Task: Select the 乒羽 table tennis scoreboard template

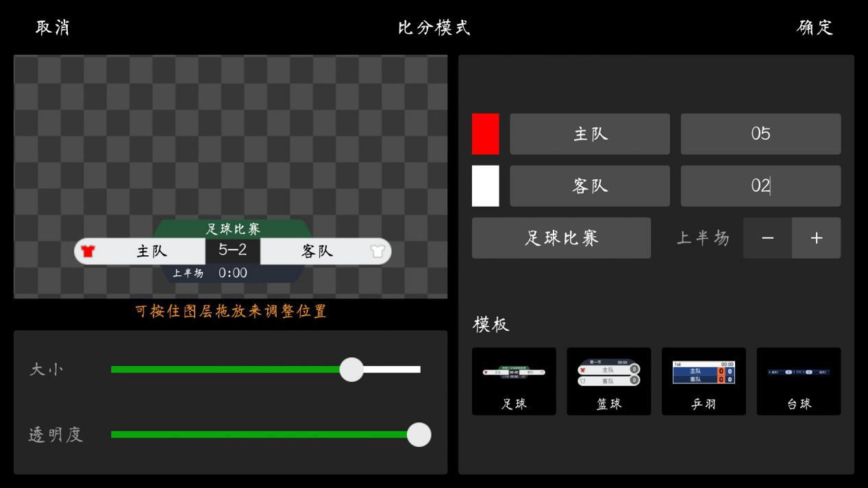Action: point(704,381)
